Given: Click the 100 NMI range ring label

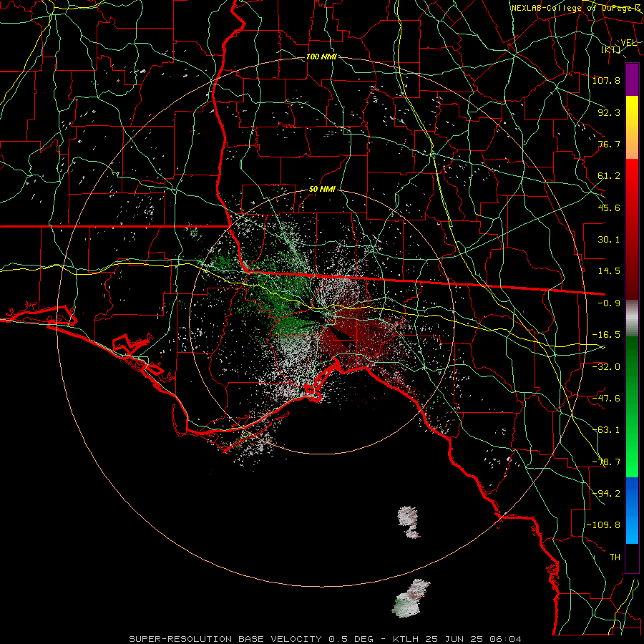Looking at the screenshot, I should (x=321, y=57).
